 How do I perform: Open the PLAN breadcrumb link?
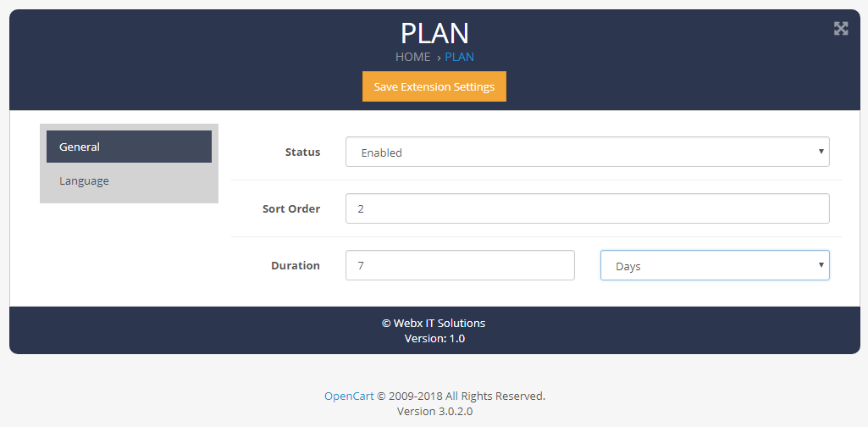click(460, 57)
